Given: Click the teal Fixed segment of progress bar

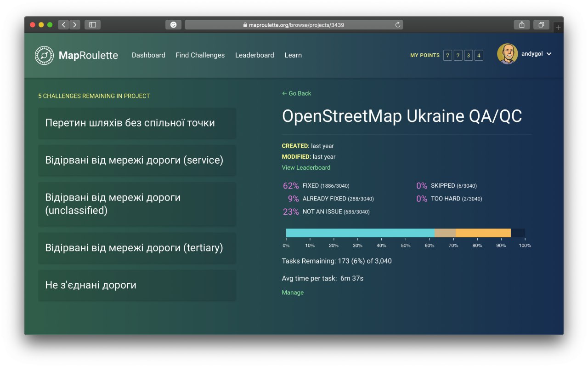Looking at the screenshot, I should point(360,233).
